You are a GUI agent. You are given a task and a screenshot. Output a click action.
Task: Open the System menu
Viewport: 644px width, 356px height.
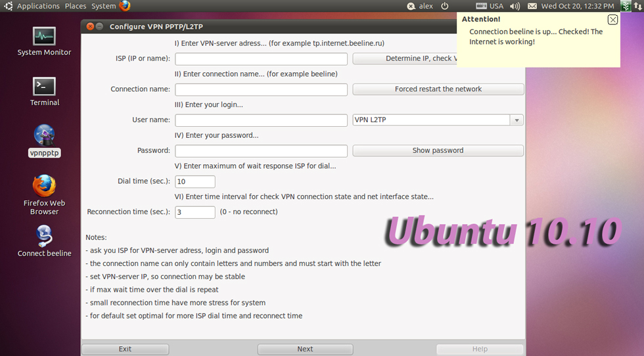click(x=104, y=6)
